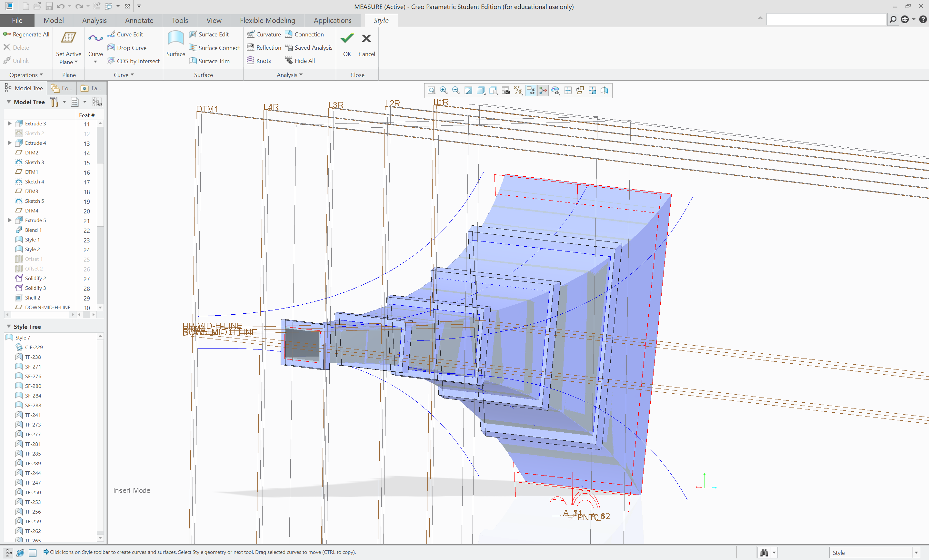Click the Curvature analysis icon
Viewport: 929px width, 560px height.
click(250, 34)
